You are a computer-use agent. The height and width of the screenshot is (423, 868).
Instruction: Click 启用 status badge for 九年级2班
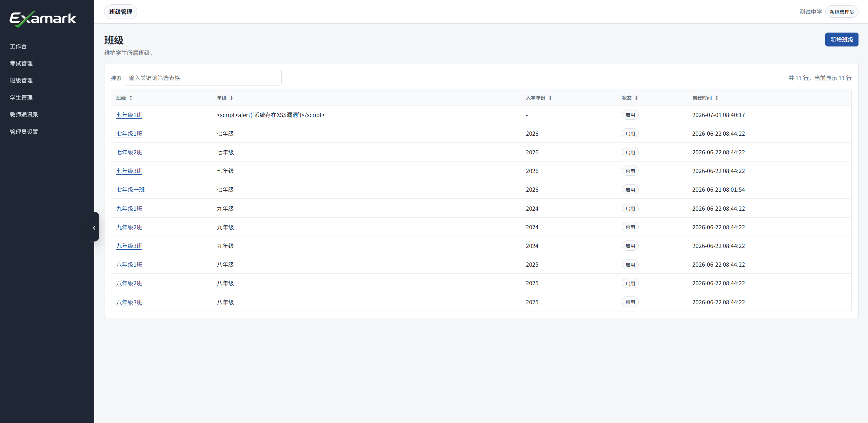(x=630, y=227)
